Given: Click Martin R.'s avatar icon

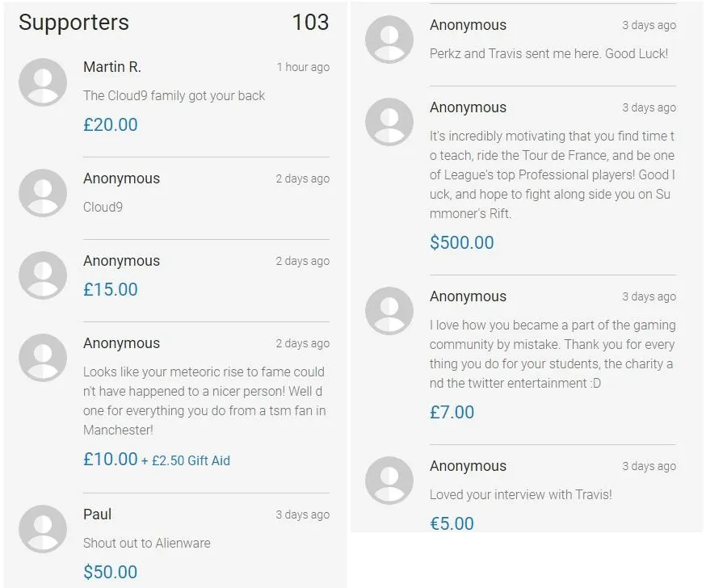Looking at the screenshot, I should point(43,82).
